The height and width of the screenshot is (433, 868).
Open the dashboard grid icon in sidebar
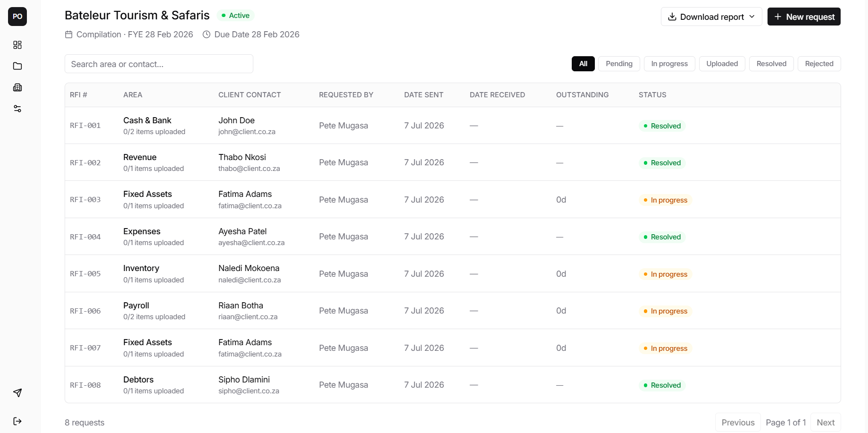(17, 45)
